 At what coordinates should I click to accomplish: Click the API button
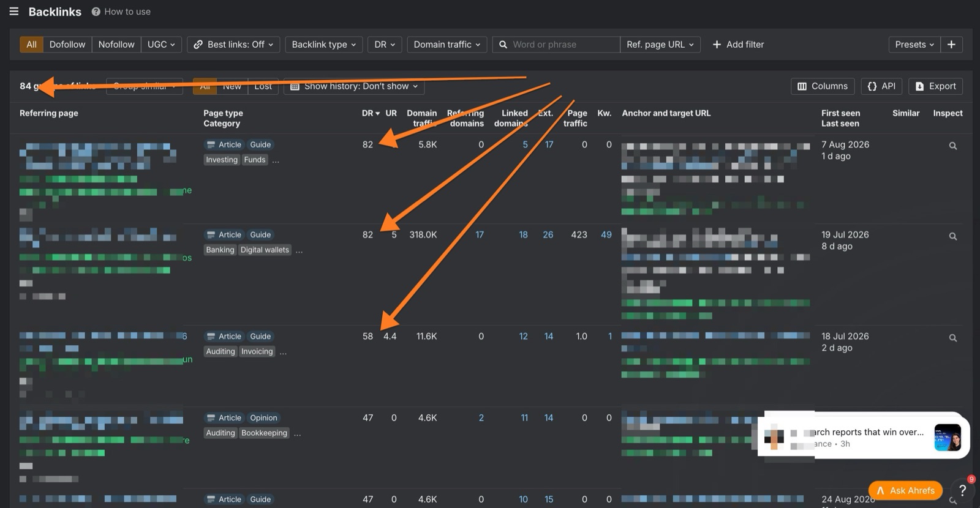[x=881, y=86]
